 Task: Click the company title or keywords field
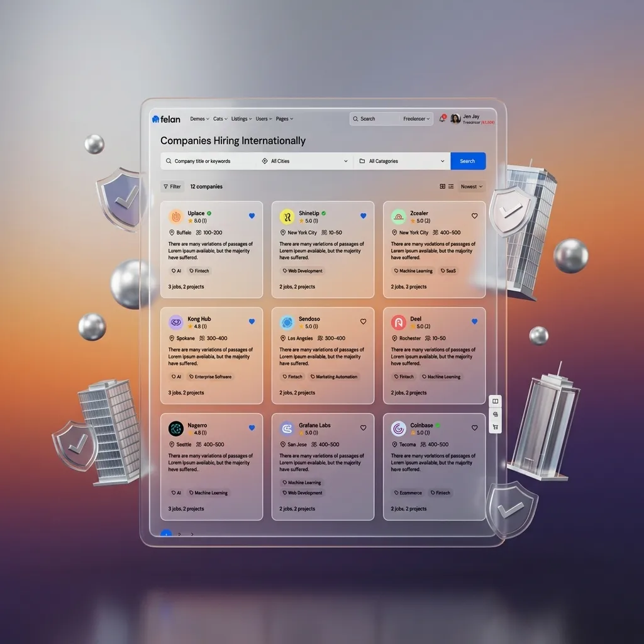coord(211,161)
